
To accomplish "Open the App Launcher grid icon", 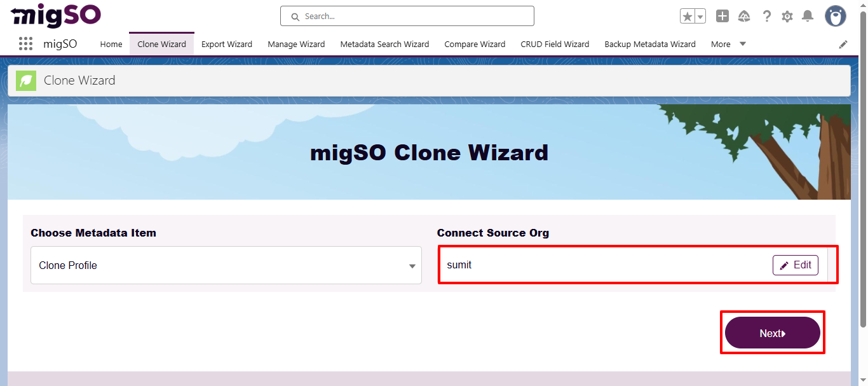I will (25, 44).
